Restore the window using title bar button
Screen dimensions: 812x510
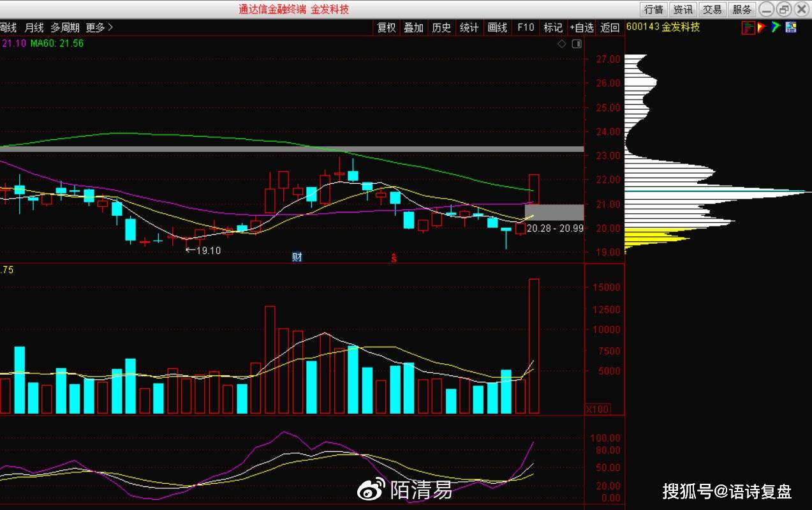(x=783, y=10)
